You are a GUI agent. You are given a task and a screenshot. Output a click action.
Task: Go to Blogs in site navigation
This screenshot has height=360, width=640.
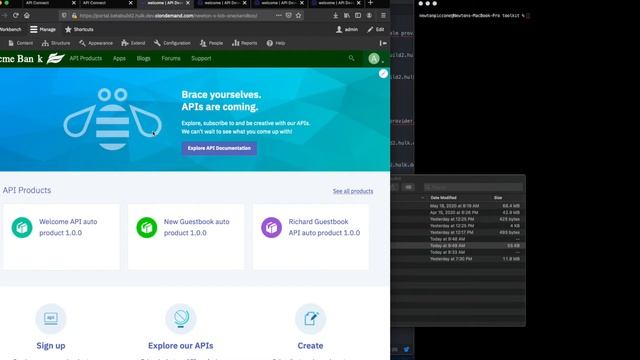click(x=143, y=58)
